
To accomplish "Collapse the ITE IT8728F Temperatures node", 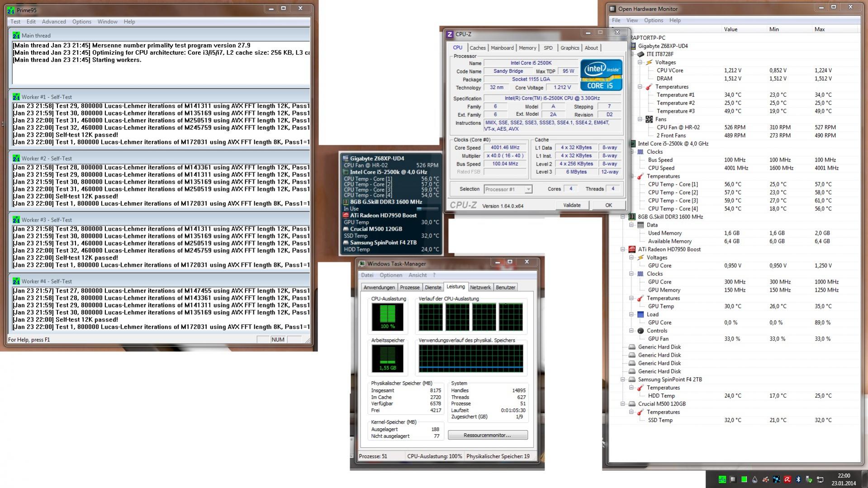I will pyautogui.click(x=640, y=87).
